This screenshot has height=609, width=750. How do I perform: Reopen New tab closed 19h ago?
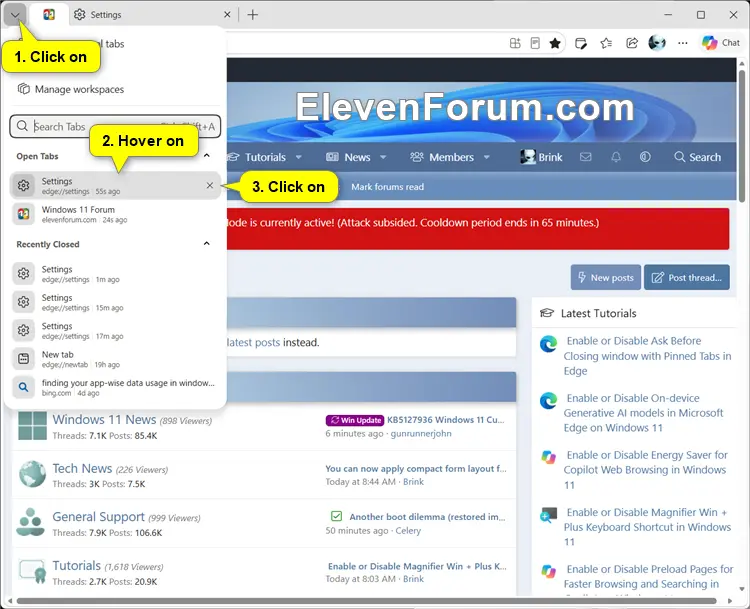tap(115, 359)
